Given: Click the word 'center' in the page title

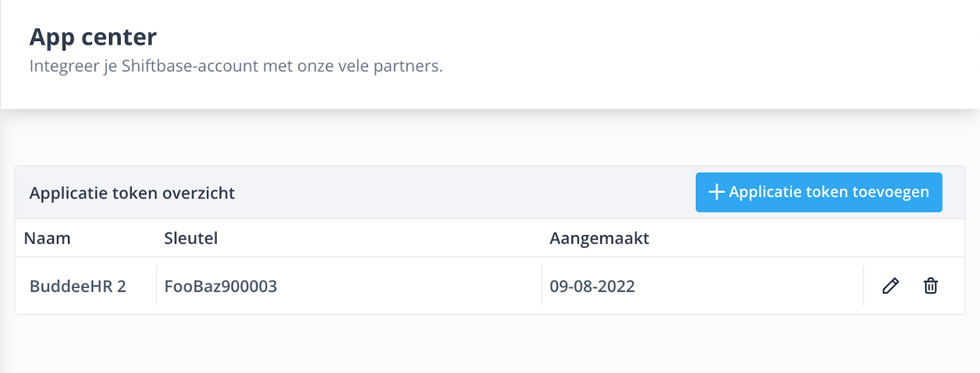Looking at the screenshot, I should [x=119, y=38].
